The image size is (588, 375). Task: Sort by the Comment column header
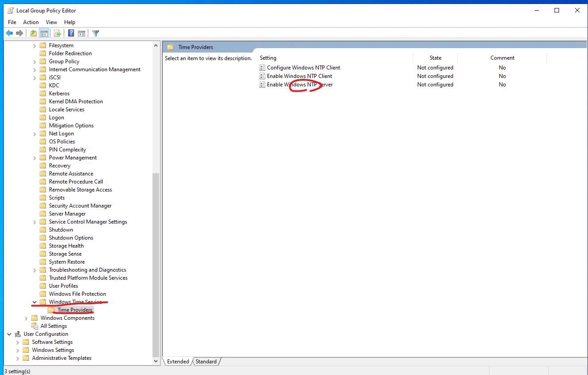pos(502,58)
